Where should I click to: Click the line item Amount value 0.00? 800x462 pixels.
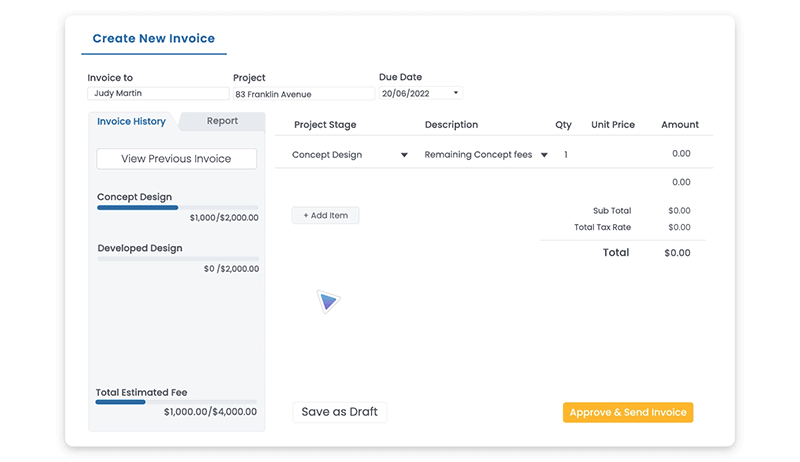[x=681, y=153]
